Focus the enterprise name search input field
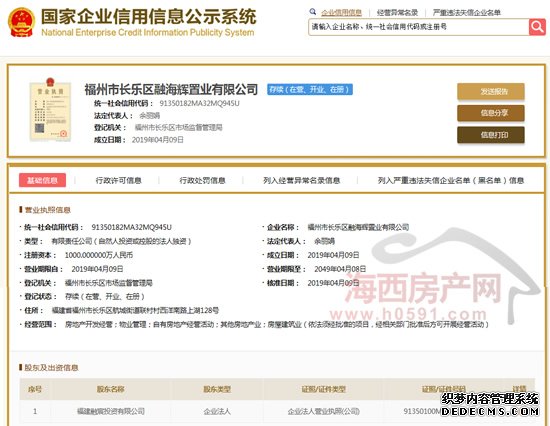Screen dimensions: 550x426 tap(418, 27)
